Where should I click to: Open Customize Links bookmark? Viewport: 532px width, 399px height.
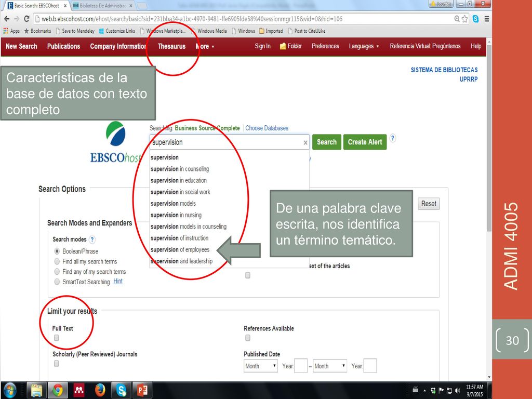coord(117,31)
